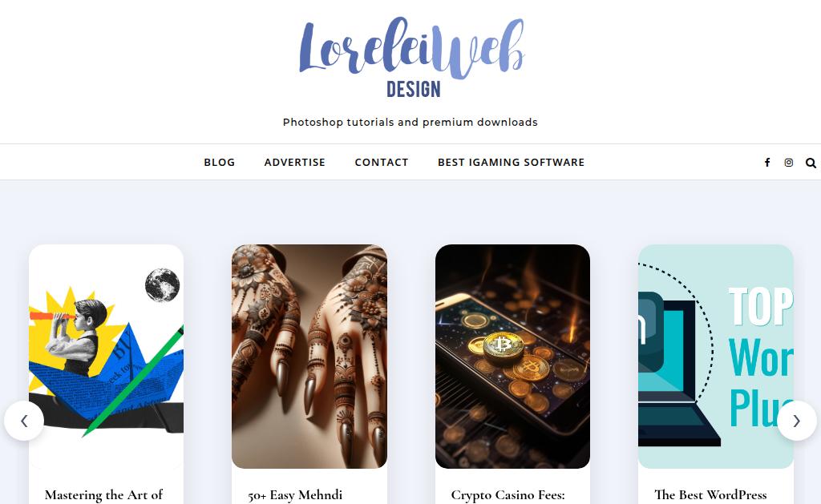Read "50+ Easy Mehndi" article

(295, 494)
